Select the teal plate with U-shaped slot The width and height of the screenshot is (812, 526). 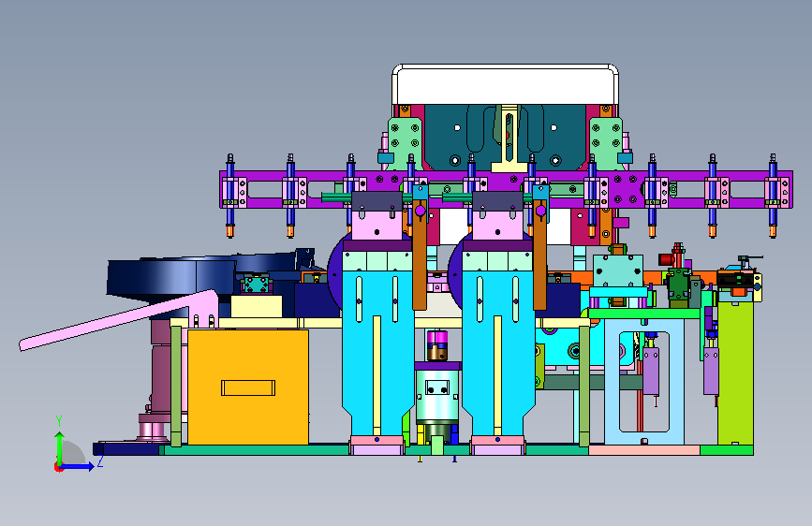pos(505,138)
